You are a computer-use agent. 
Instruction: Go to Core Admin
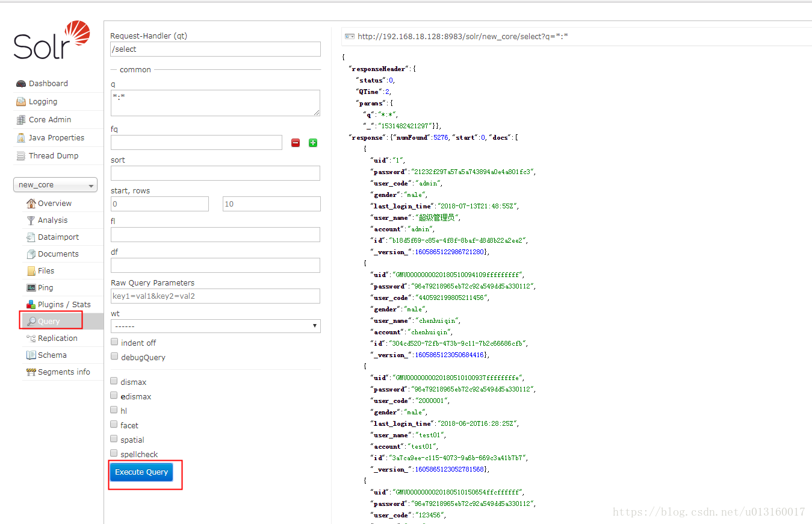tap(50, 120)
